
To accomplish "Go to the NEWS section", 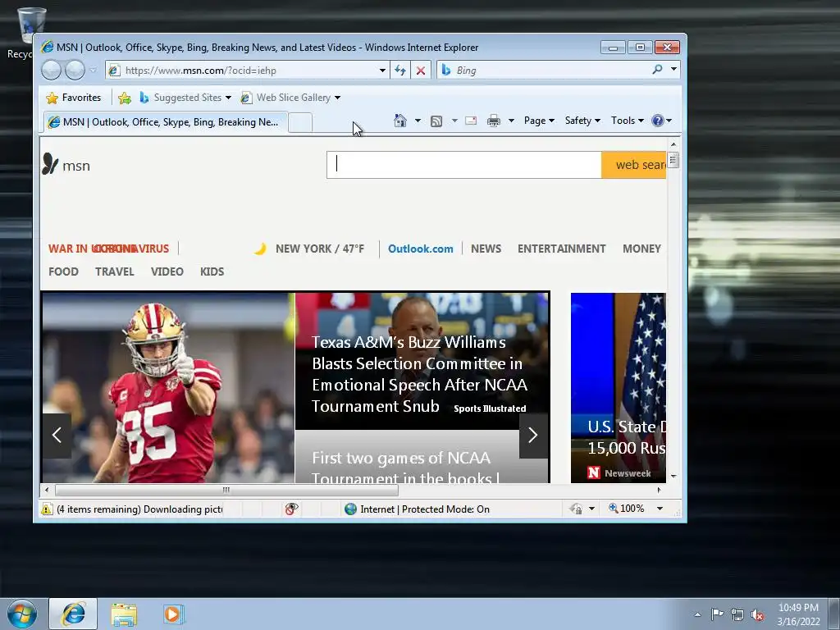I will point(486,249).
